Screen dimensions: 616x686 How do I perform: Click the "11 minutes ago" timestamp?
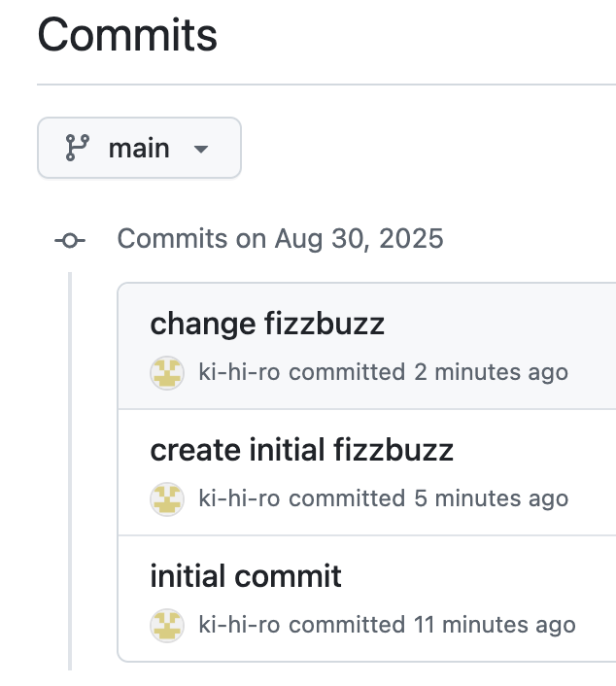point(495,625)
